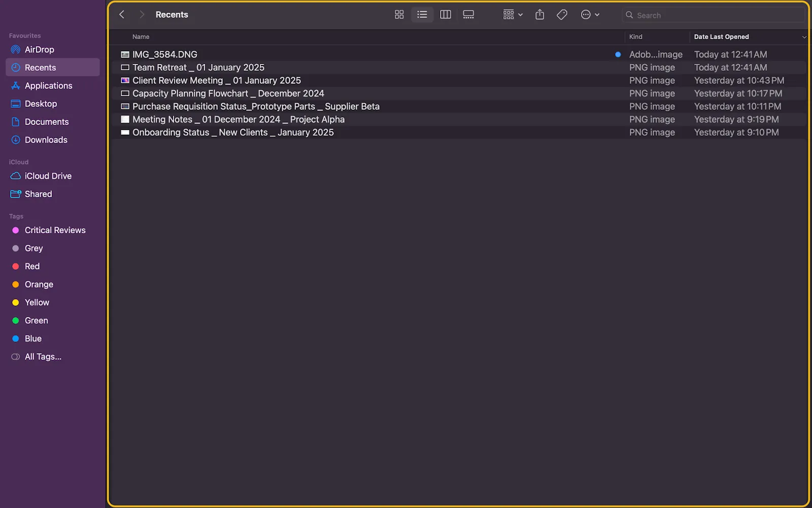Click Client Review Meeting file thumbnail
This screenshot has height=508, width=812.
click(x=125, y=80)
